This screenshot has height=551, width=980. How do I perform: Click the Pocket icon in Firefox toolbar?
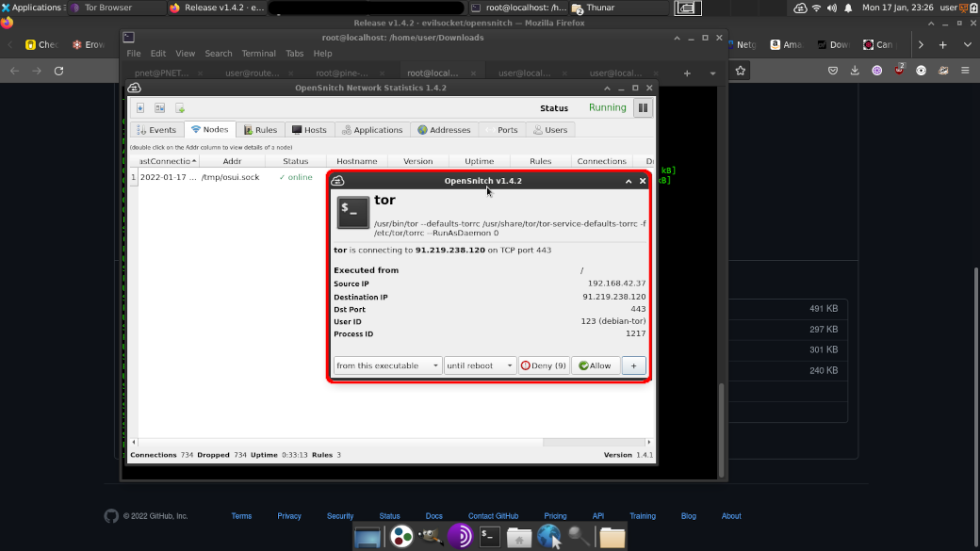click(x=832, y=71)
